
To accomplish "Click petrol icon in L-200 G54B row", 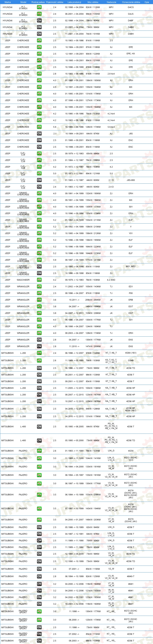I will pos(39,360).
